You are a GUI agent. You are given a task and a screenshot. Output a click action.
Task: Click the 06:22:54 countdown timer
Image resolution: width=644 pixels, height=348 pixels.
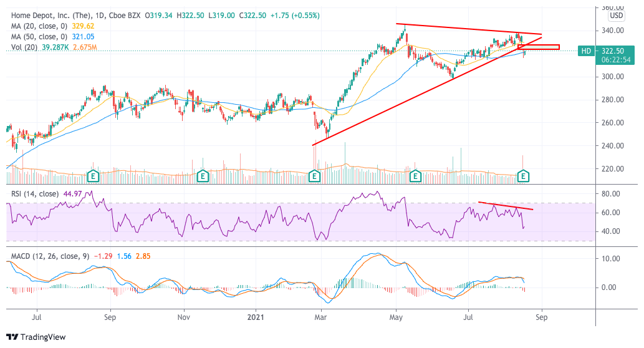point(615,60)
